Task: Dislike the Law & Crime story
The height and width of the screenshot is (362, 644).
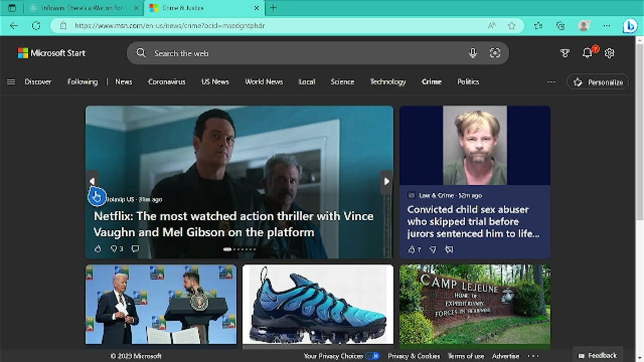Action: tap(433, 249)
